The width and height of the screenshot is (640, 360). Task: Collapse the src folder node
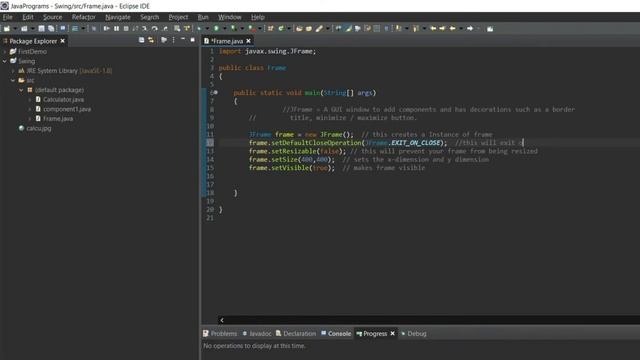(13, 80)
